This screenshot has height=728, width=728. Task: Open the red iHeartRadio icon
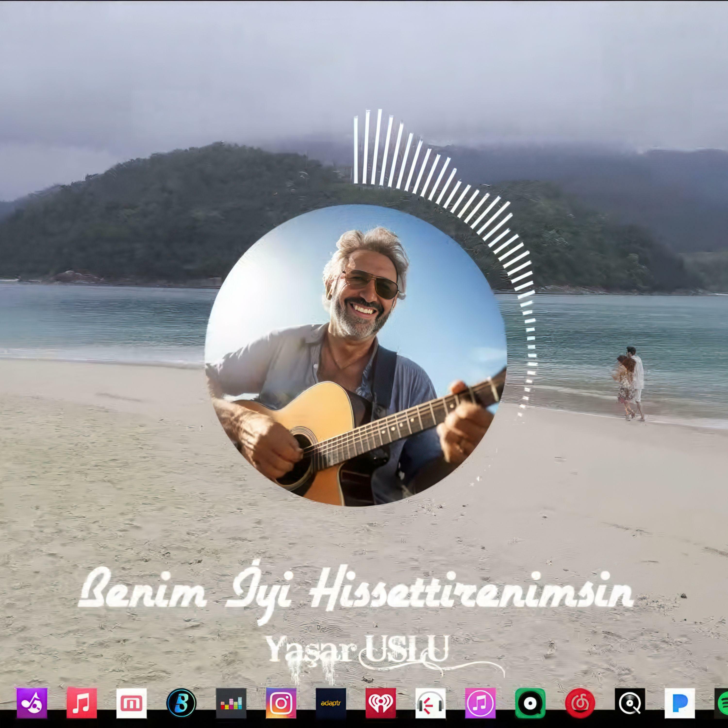pos(381,703)
